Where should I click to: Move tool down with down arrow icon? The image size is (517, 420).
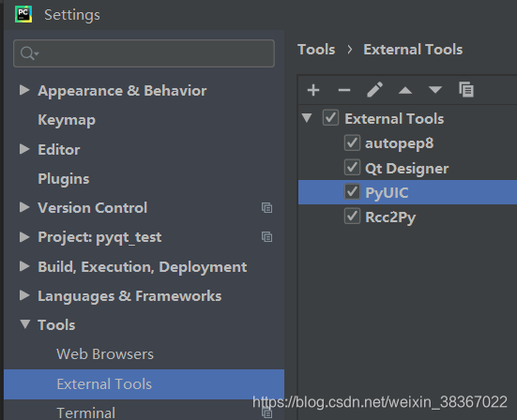[x=435, y=90]
